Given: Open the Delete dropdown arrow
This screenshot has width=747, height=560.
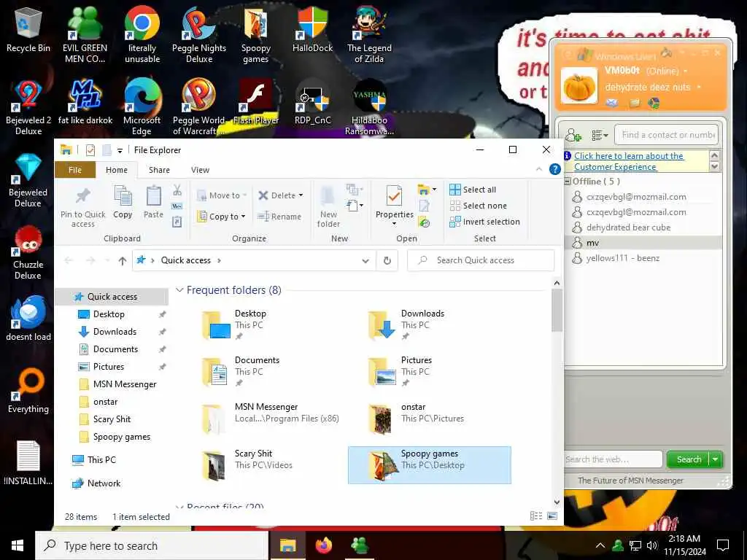Looking at the screenshot, I should [301, 195].
